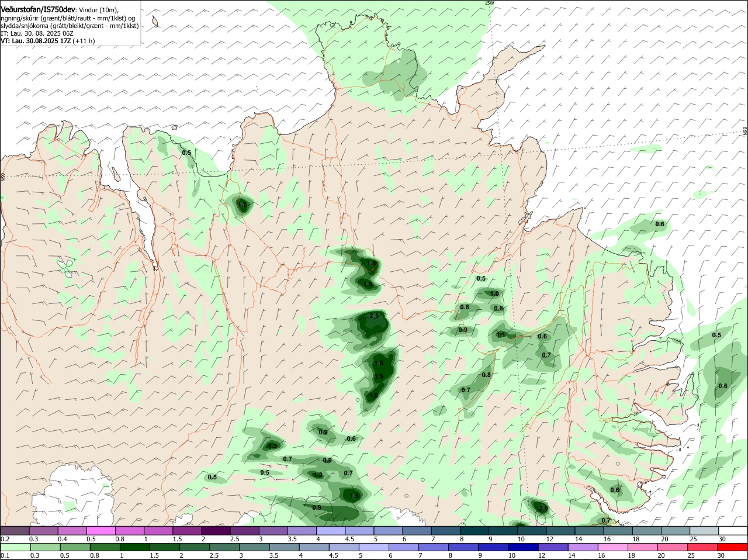Click the 1.3 precipitation value on map

click(x=272, y=446)
